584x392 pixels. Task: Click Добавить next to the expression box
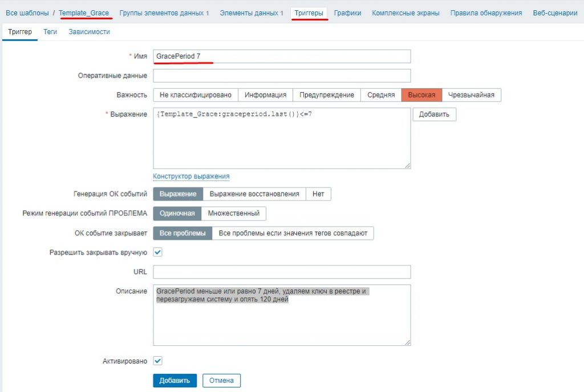pyautogui.click(x=434, y=115)
